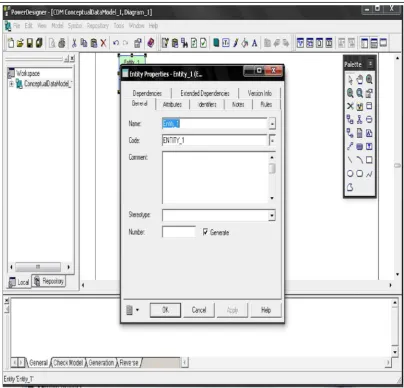Select the Inheritance tool in the Palette
The height and width of the screenshot is (388, 404).
tap(359, 119)
